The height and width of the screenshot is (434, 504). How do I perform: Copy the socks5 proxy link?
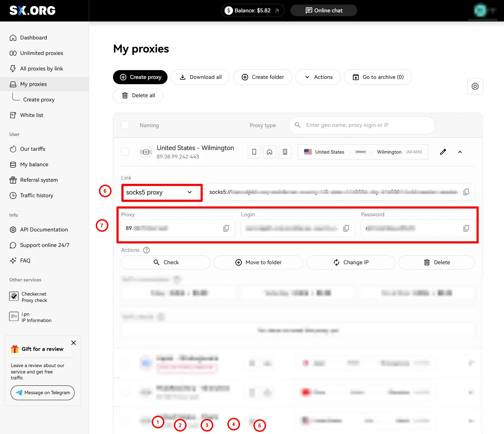466,192
